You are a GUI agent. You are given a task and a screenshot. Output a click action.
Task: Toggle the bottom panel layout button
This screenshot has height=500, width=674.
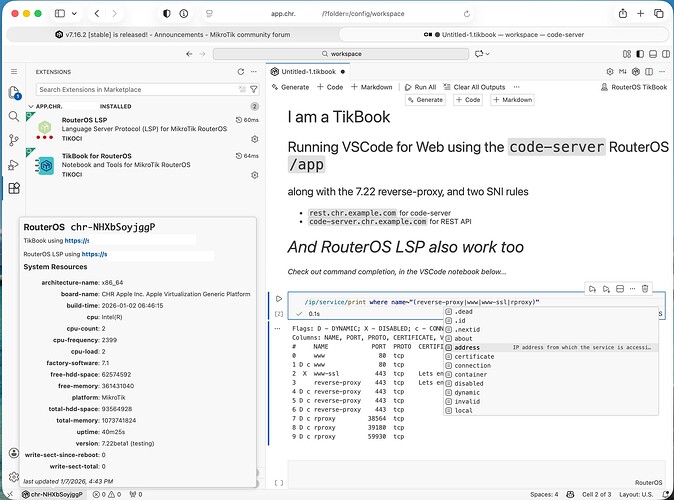653,54
